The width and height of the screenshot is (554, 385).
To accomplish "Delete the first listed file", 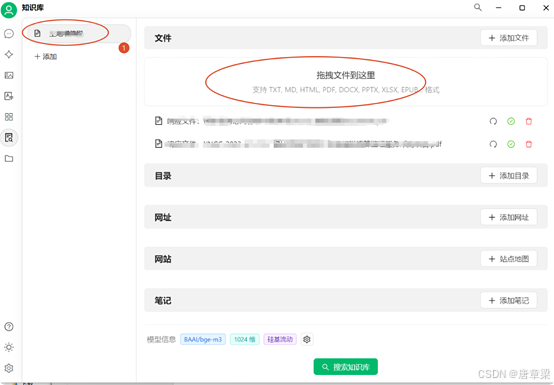I will coord(529,122).
